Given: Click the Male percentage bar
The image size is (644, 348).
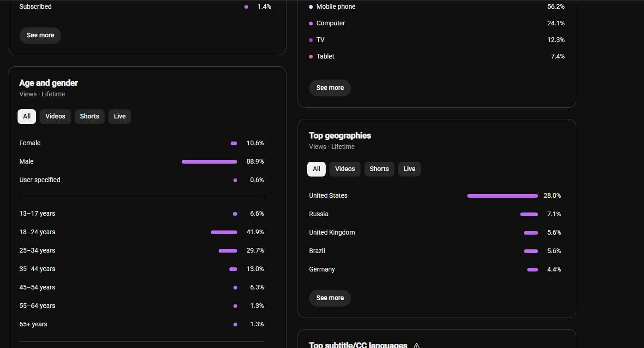Looking at the screenshot, I should pyautogui.click(x=209, y=162).
